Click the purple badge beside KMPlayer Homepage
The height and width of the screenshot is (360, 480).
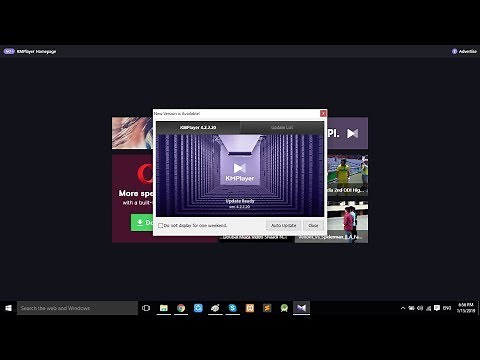tap(9, 51)
